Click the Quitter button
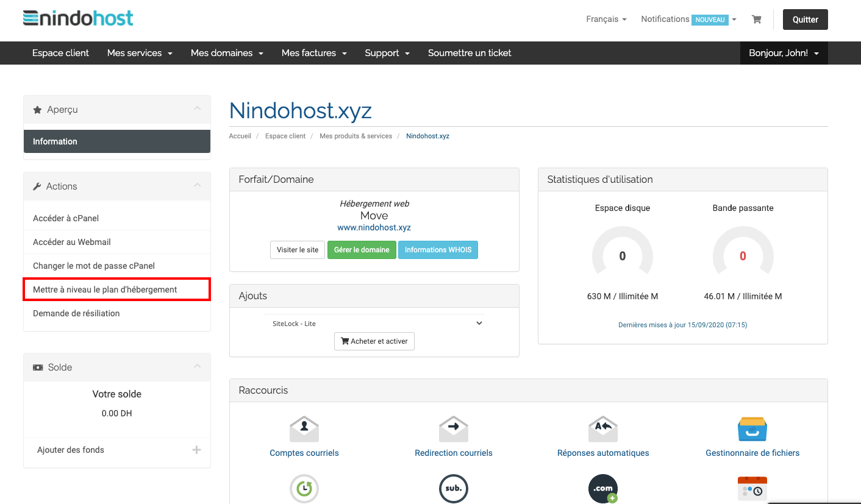Screen dimensions: 861x504 coord(805,20)
